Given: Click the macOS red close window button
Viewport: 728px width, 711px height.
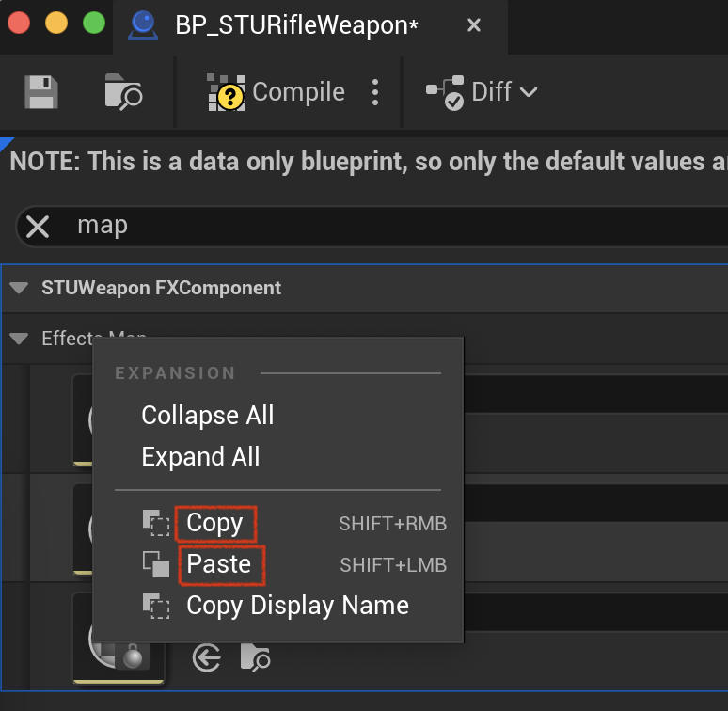Looking at the screenshot, I should pos(19,23).
